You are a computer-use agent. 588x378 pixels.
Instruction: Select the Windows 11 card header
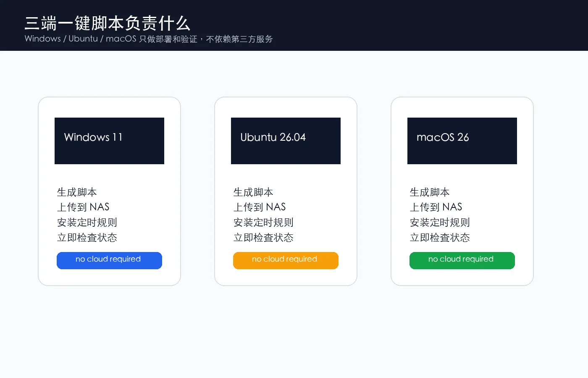coord(109,141)
